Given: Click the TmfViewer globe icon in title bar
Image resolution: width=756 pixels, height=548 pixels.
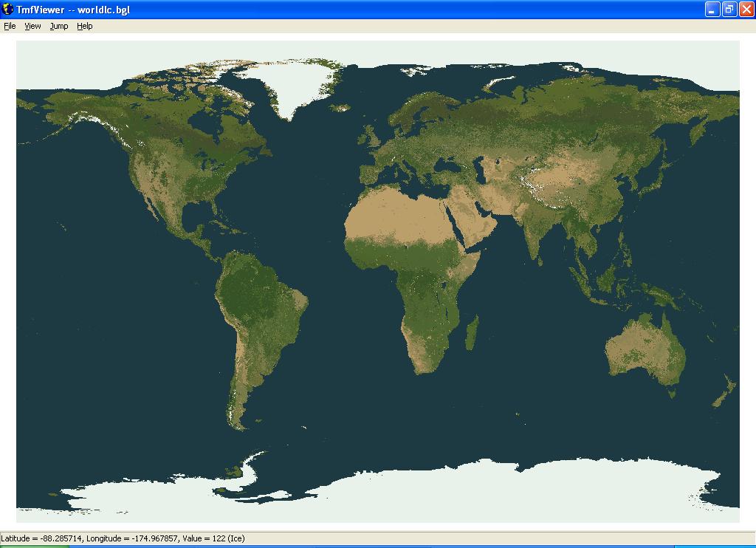Looking at the screenshot, I should 7,9.
